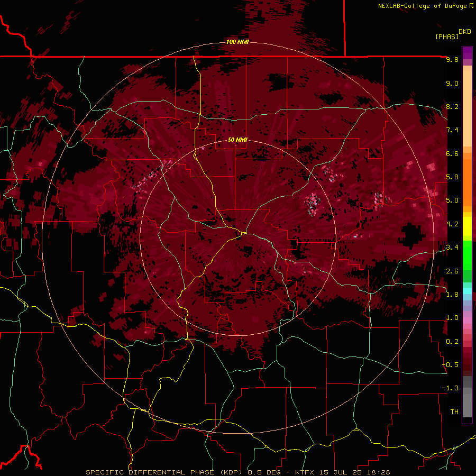Click the [PHAS] label above the color bar

tap(447, 36)
